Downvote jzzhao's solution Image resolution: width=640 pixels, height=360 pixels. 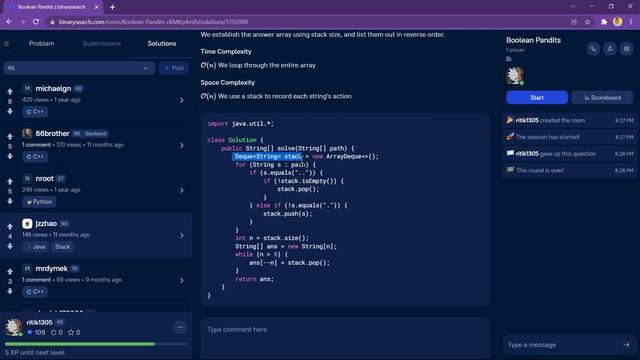[10, 246]
